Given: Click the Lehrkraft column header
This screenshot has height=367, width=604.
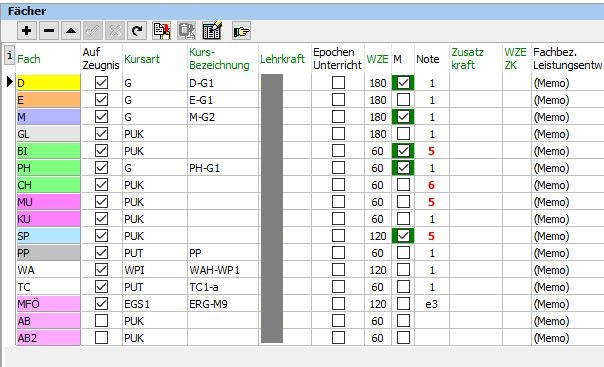Looking at the screenshot, I should click(x=282, y=59).
